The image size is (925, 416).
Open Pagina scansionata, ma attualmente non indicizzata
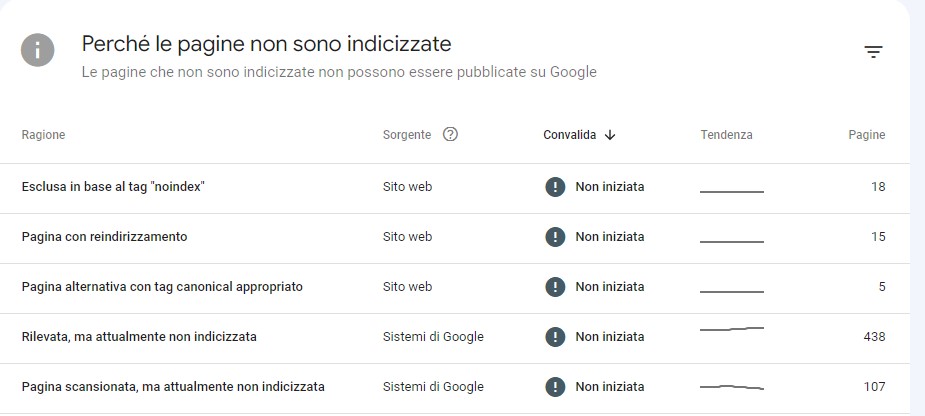tap(454, 387)
